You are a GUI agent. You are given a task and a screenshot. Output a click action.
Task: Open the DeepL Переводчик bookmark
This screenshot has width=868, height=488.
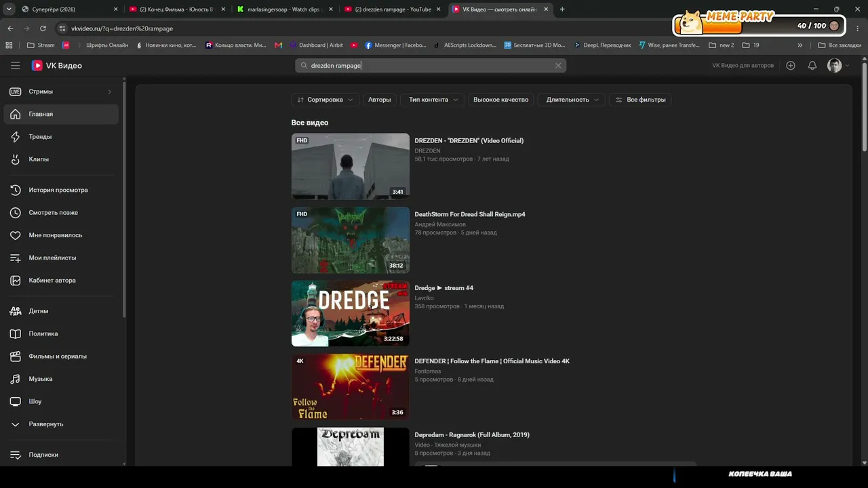pos(602,45)
